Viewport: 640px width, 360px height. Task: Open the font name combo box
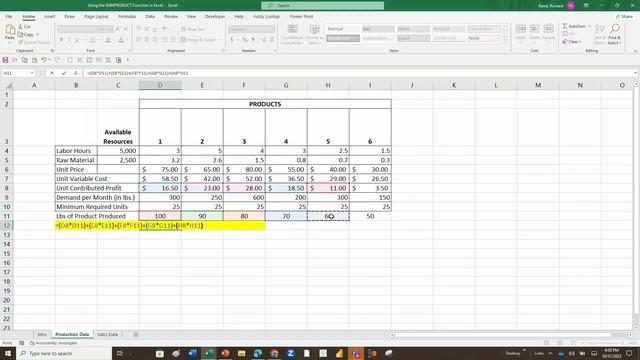(76, 29)
